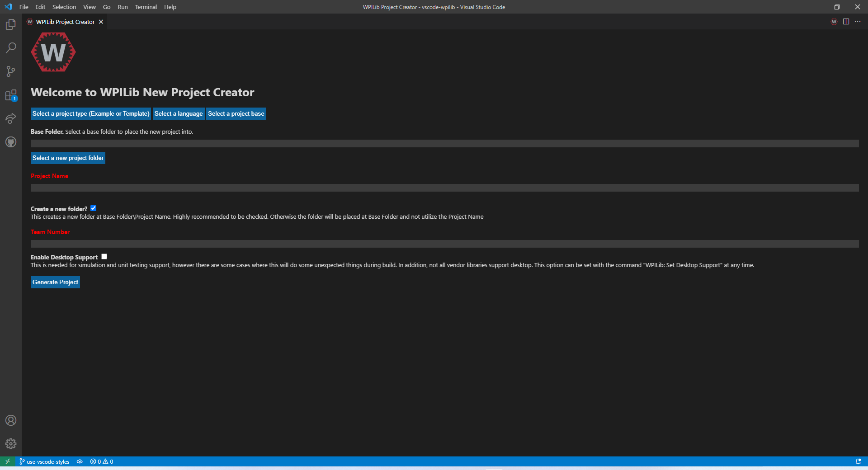Open notifications via the status bar bell
The image size is (868, 470).
coord(859,461)
